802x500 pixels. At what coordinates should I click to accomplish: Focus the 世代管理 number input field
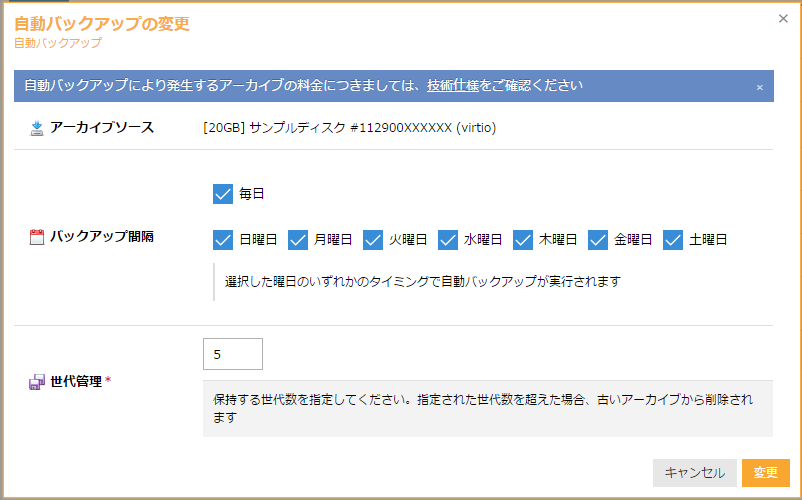(x=232, y=354)
